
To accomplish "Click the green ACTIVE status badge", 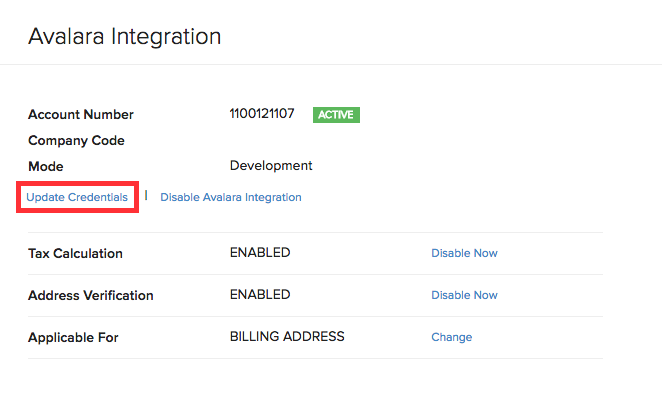I will 336,115.
